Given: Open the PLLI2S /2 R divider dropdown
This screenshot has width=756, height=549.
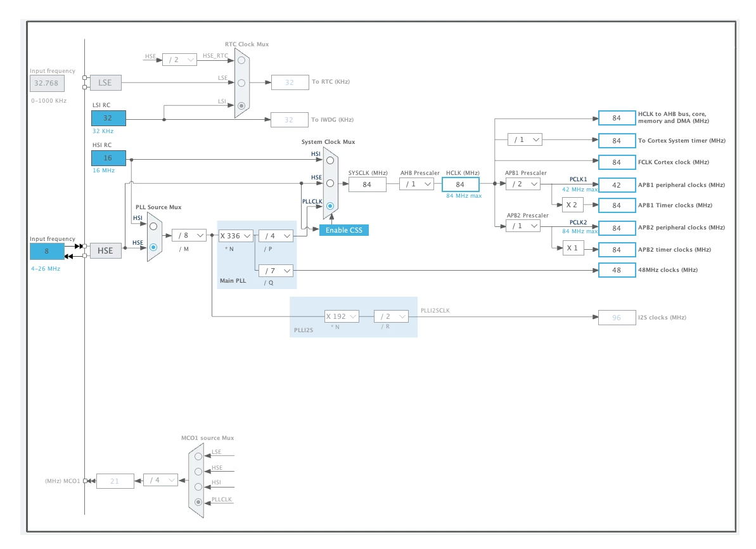Looking at the screenshot, I should tap(391, 316).
